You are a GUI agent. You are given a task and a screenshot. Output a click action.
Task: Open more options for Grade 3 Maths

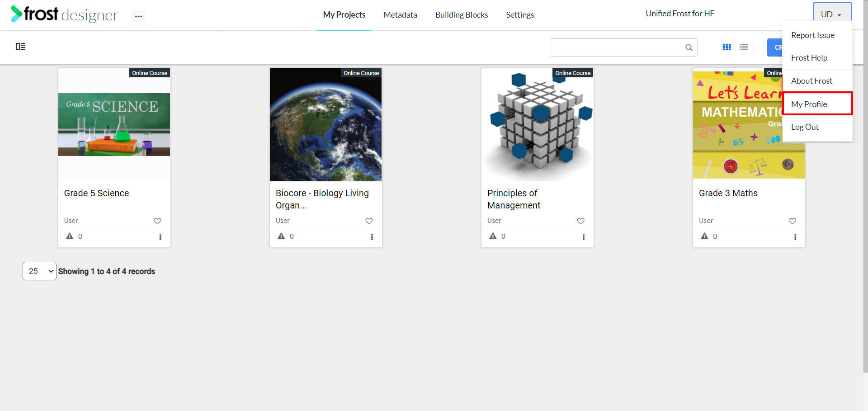pos(795,237)
